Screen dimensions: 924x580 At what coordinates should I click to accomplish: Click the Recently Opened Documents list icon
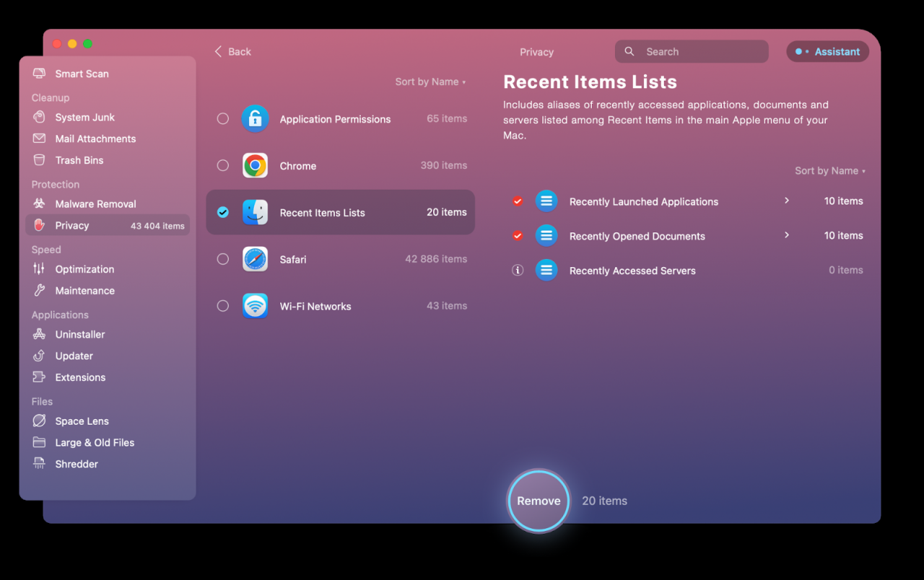[x=546, y=236]
